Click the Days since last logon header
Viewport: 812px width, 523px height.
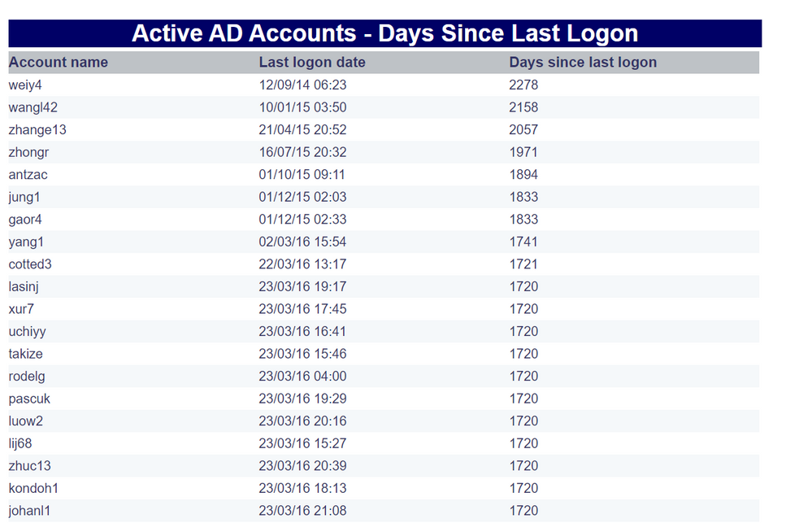[583, 62]
